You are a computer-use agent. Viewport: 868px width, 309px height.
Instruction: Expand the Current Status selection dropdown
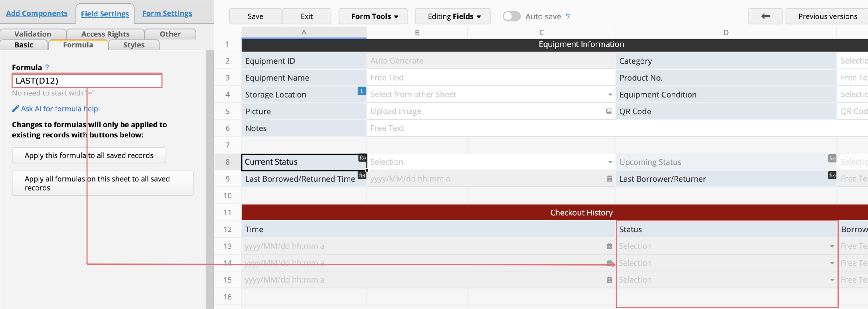click(x=610, y=162)
